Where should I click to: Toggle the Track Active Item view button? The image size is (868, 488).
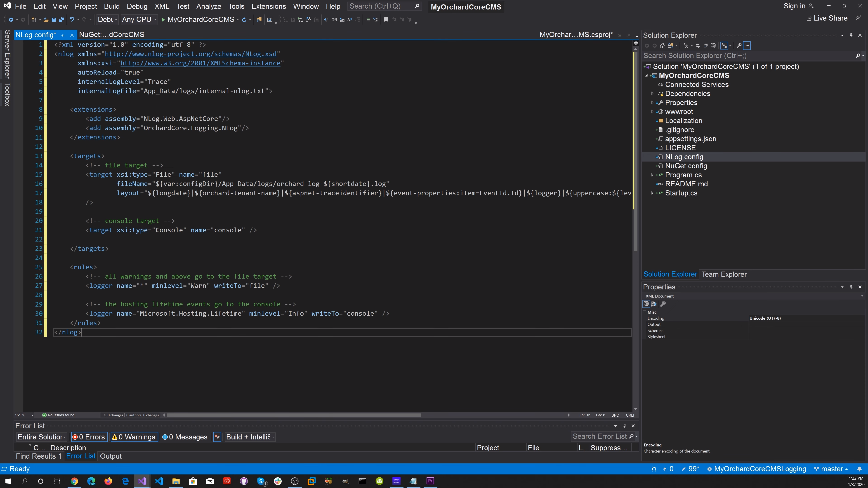pyautogui.click(x=724, y=45)
